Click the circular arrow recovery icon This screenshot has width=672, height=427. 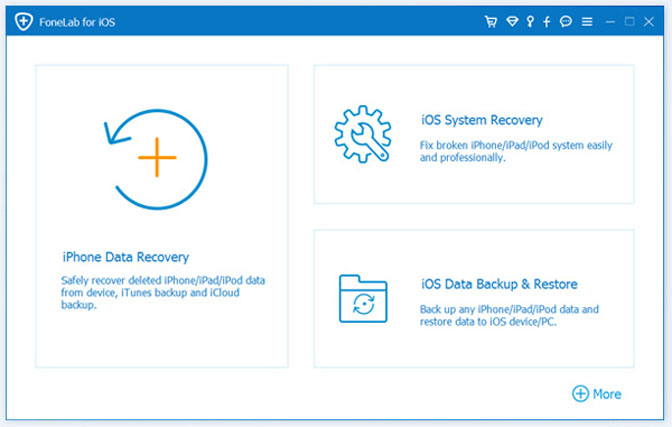point(156,159)
